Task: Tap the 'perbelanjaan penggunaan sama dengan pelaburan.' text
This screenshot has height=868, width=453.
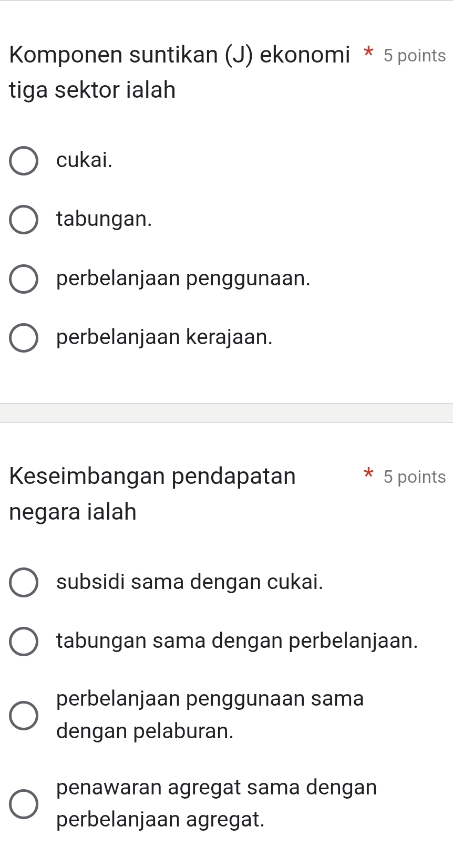Action: (x=210, y=715)
